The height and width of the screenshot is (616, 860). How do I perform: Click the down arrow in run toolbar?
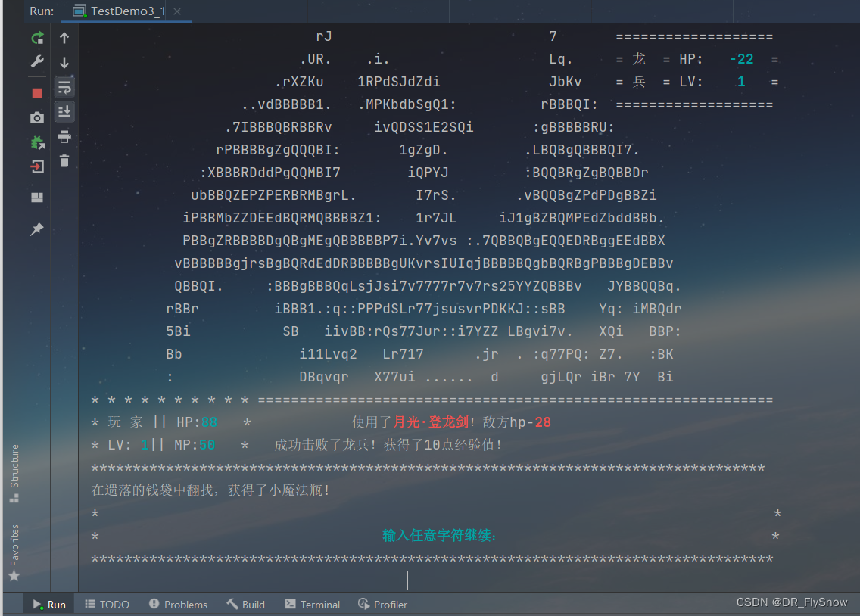64,63
